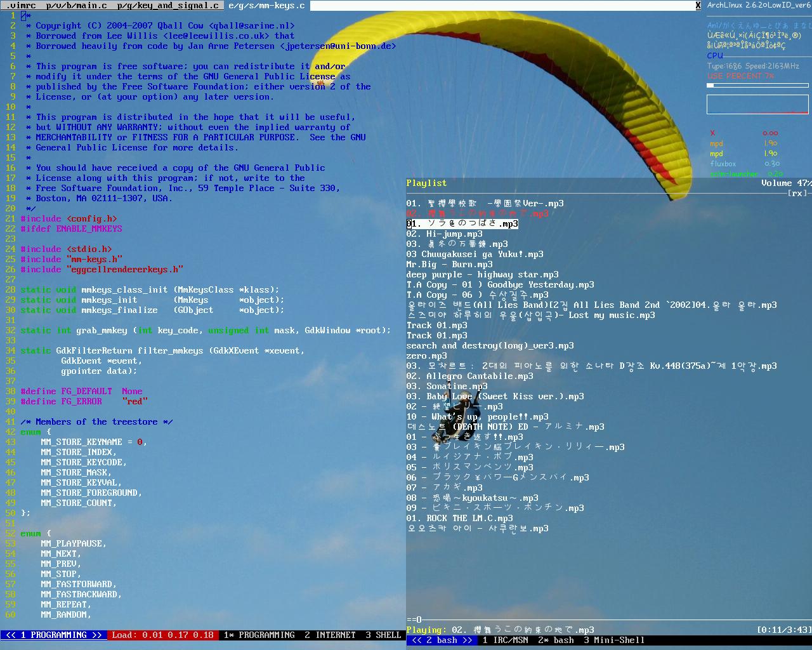Switch to the "2 INTERNET" screen window
This screenshot has width=812, height=650.
click(x=330, y=635)
